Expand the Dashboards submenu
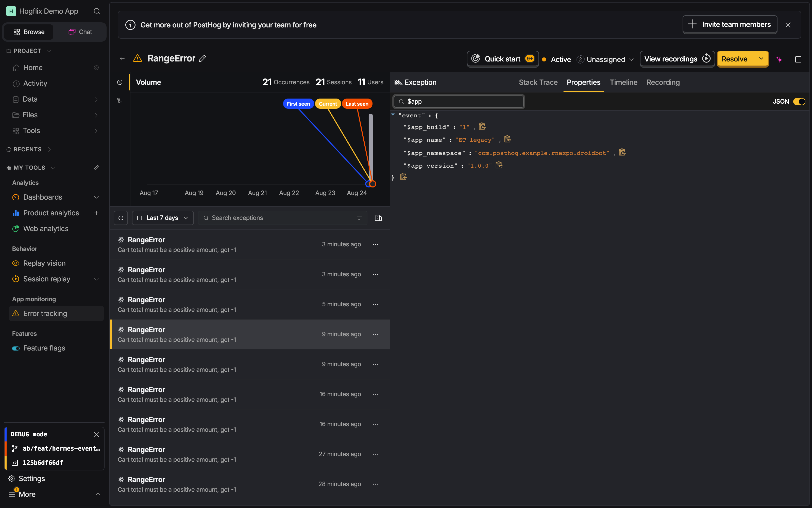 pyautogui.click(x=96, y=197)
